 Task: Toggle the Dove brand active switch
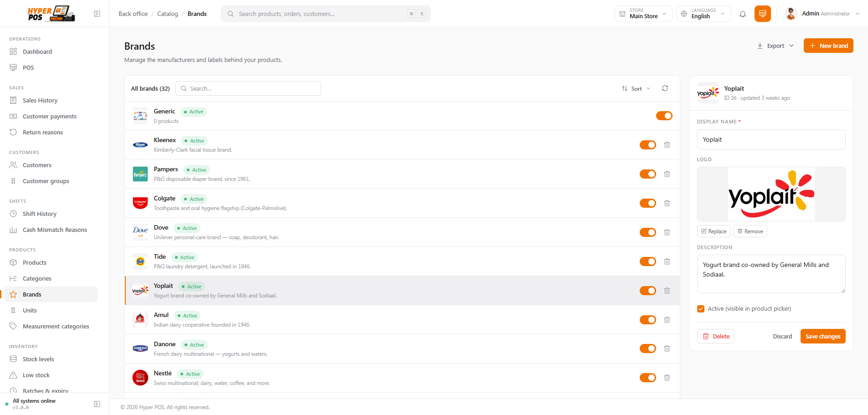(648, 232)
